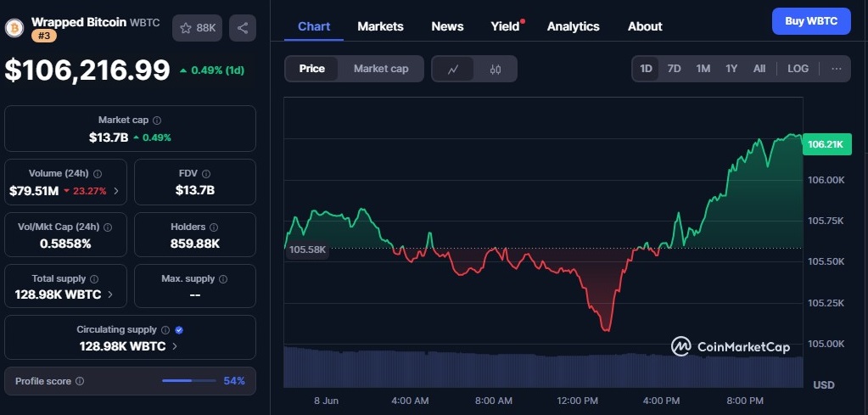Viewport: 868px width, 415px height.
Task: Open the Markets tab
Action: (x=380, y=26)
